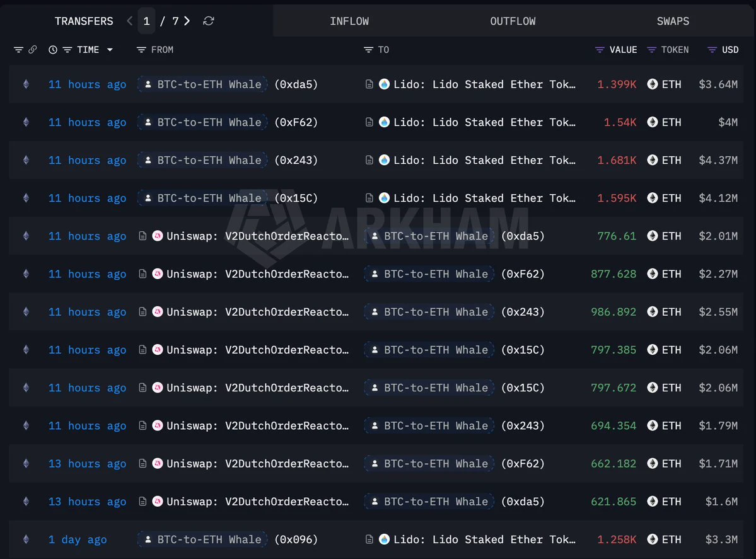Image resolution: width=756 pixels, height=559 pixels.
Task: Open BTC-to-ETH Whale sender tag (0xda5) in 1.399K row
Action: 202,84
